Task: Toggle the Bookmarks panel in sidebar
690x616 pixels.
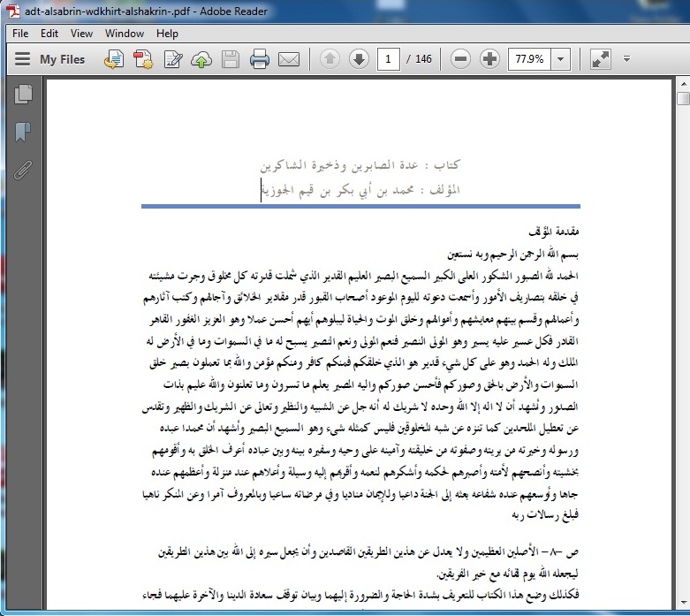Action: pyautogui.click(x=23, y=132)
